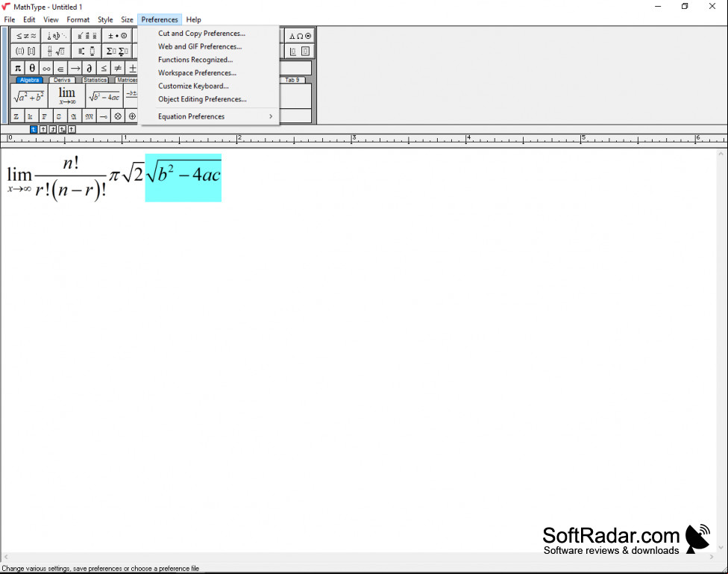The image size is (728, 574).
Task: Select the center-aligned tab stop button
Action: pos(43,130)
